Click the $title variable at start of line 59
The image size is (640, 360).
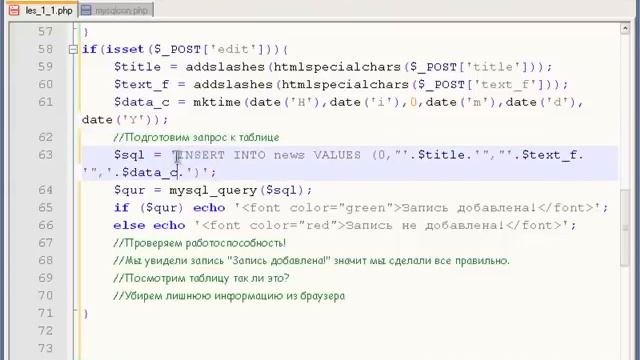click(x=137, y=67)
